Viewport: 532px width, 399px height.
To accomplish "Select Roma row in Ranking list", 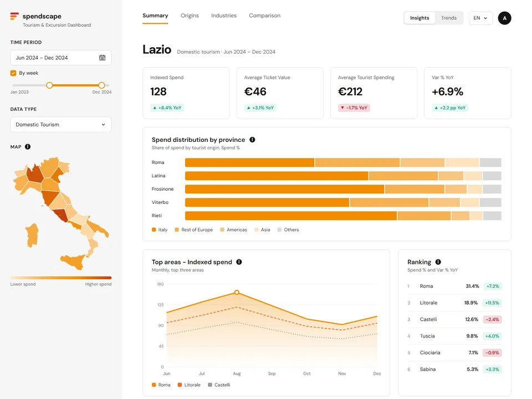I will coord(454,286).
